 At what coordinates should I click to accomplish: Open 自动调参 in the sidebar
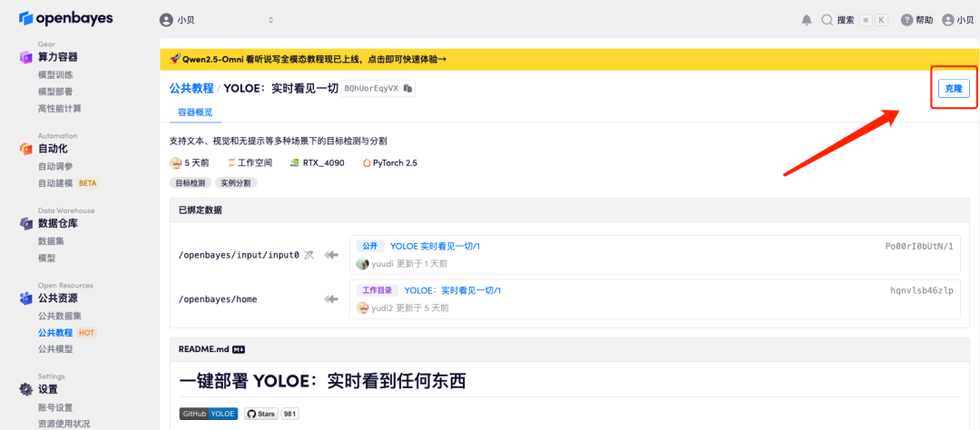55,166
